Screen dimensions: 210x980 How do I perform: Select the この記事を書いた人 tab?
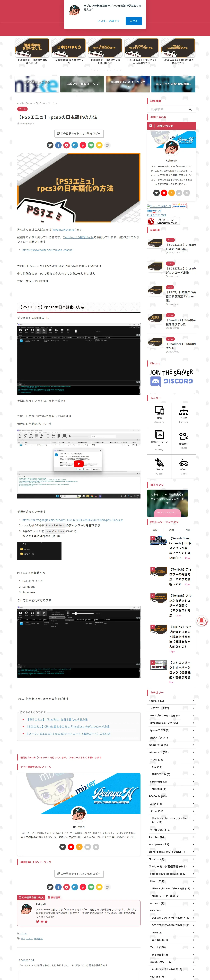(31, 898)
